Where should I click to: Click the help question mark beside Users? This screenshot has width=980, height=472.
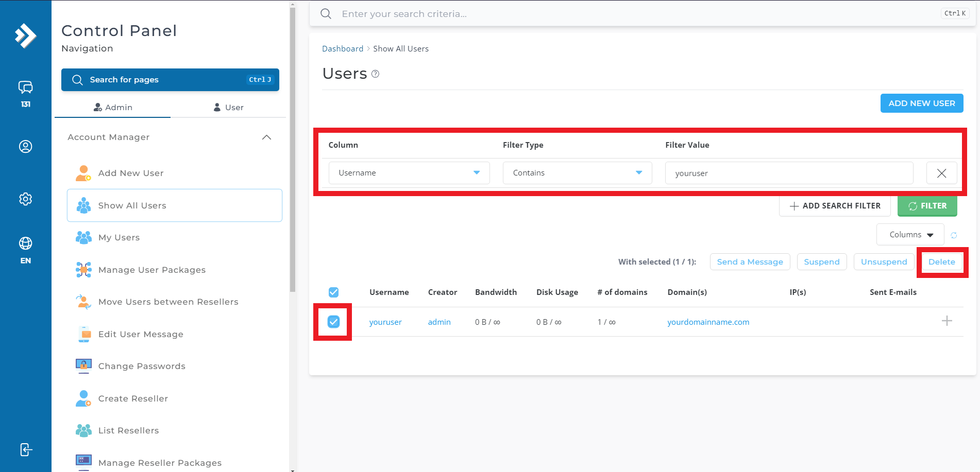(375, 74)
